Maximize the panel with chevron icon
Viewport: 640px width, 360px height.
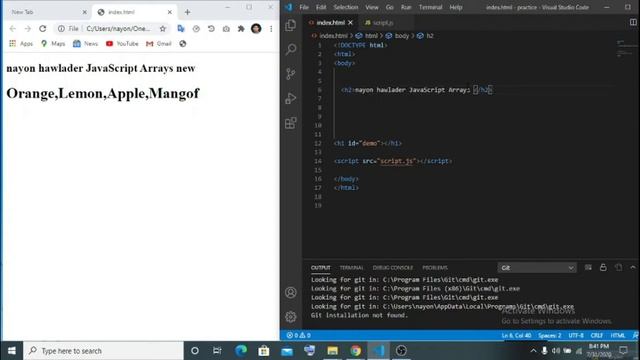pyautogui.click(x=633, y=267)
